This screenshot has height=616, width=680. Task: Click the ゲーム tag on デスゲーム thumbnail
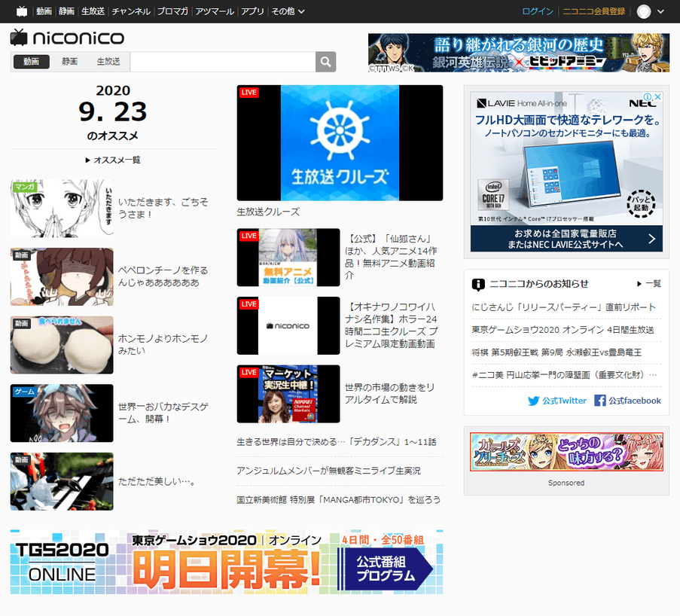25,392
